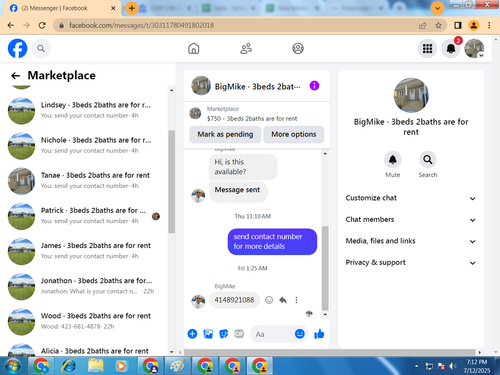Click the Facebook logo
The width and height of the screenshot is (500, 375).
17,48
